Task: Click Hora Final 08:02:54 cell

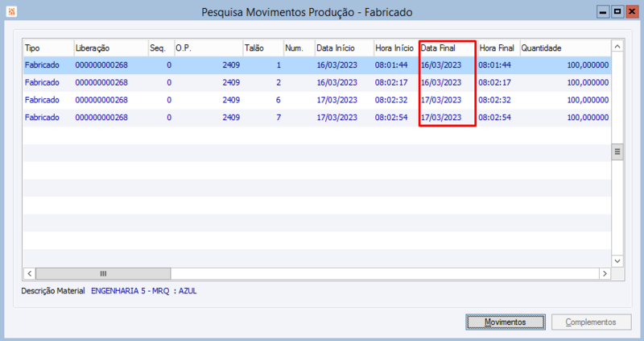Action: [x=495, y=117]
